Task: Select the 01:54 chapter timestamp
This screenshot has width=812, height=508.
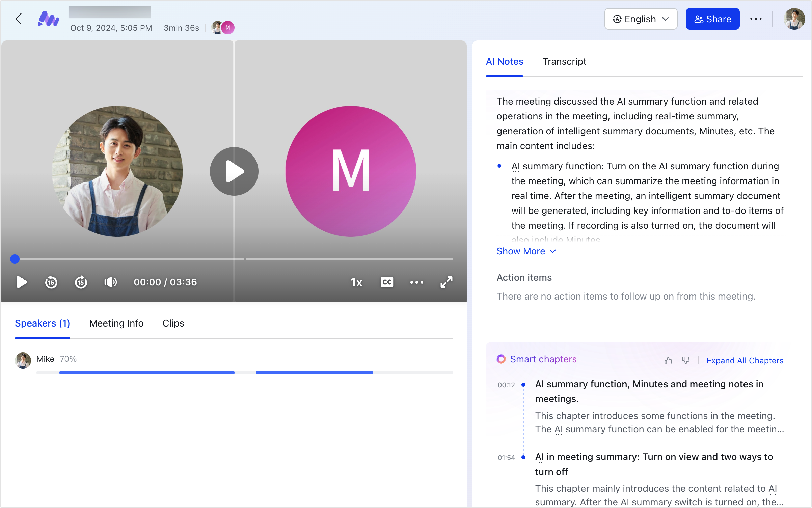Action: point(506,457)
